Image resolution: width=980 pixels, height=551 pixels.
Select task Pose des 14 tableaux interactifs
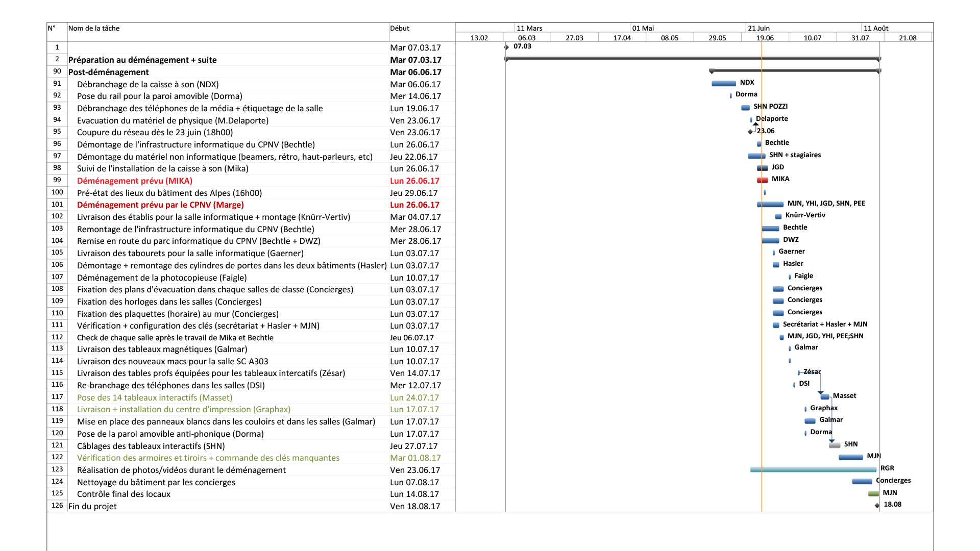point(154,397)
